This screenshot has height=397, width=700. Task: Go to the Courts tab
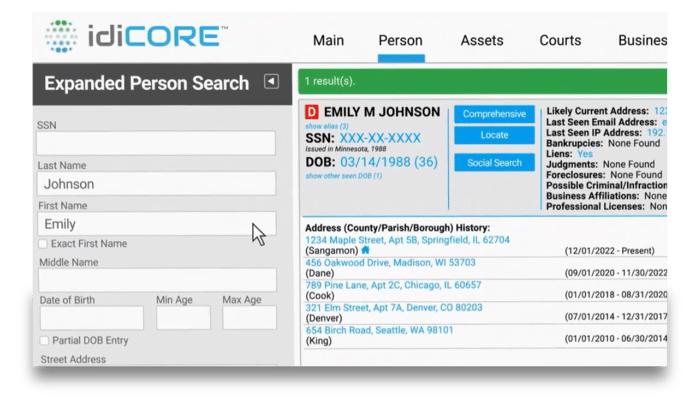(560, 41)
